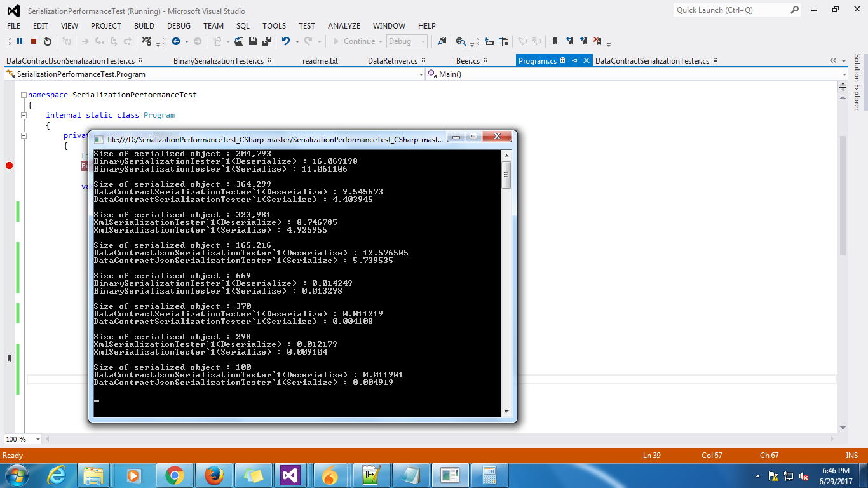Switch to DataContractJsonSerializationTester.cs tab
Screen dimensions: 868x488
tap(71, 61)
